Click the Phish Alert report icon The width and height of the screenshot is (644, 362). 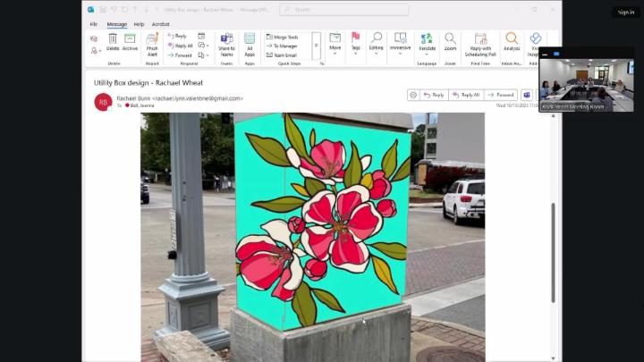point(152,43)
